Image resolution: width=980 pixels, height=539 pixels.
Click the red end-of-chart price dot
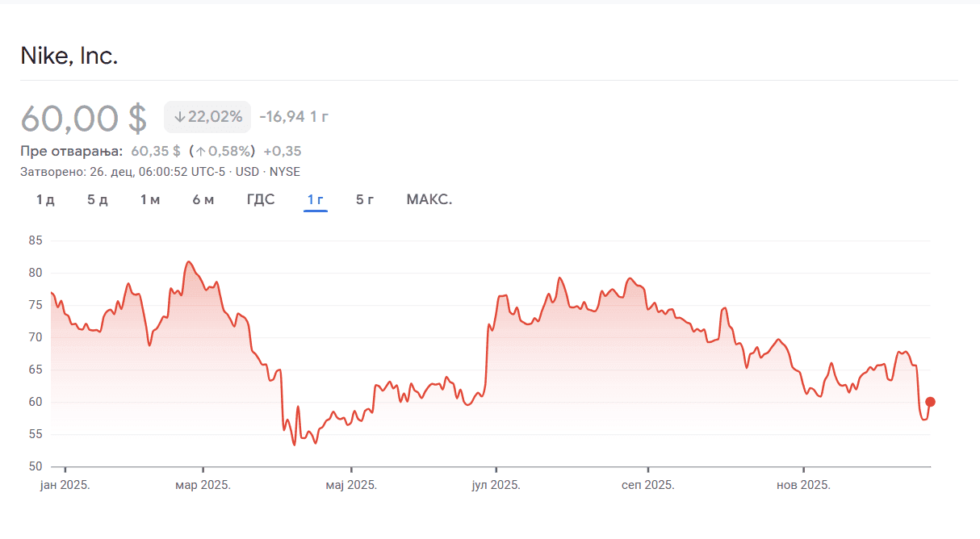(930, 402)
